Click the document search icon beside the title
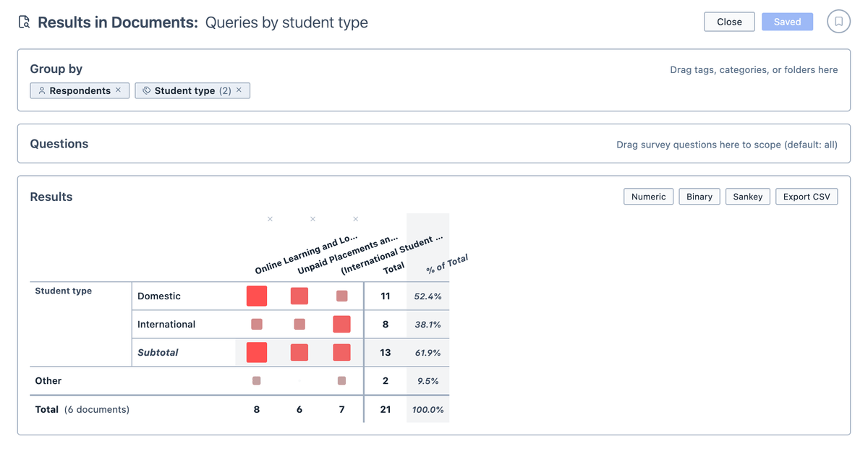Viewport: 868px width, 449px height. click(x=24, y=22)
